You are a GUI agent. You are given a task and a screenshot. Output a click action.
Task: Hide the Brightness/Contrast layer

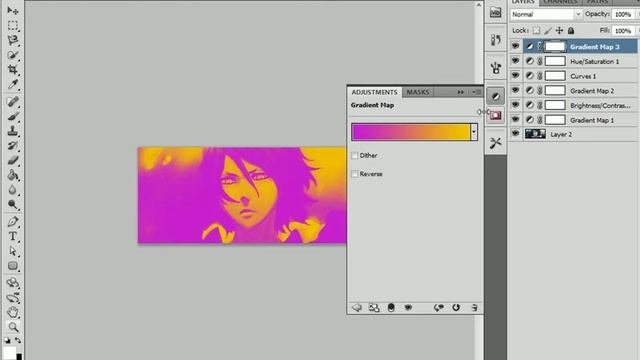516,105
